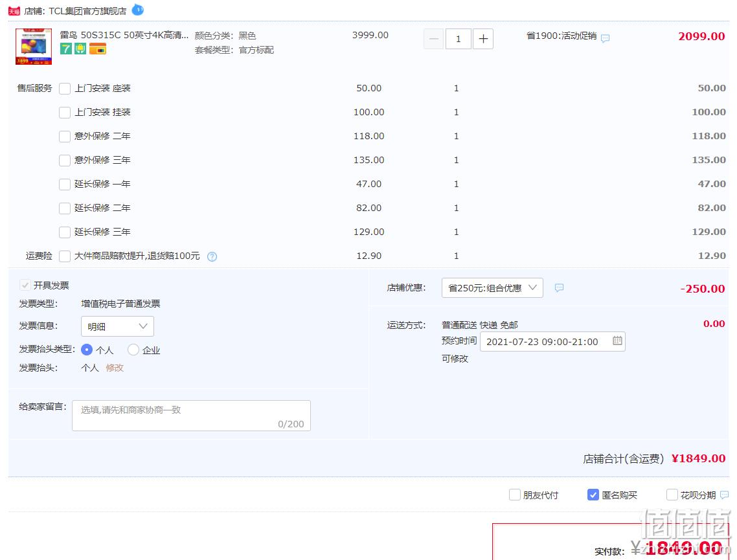Open the blue Wangwang chat icon next to TCL集团官方旗舰店
Viewport: 737px width, 560px height.
[138, 10]
